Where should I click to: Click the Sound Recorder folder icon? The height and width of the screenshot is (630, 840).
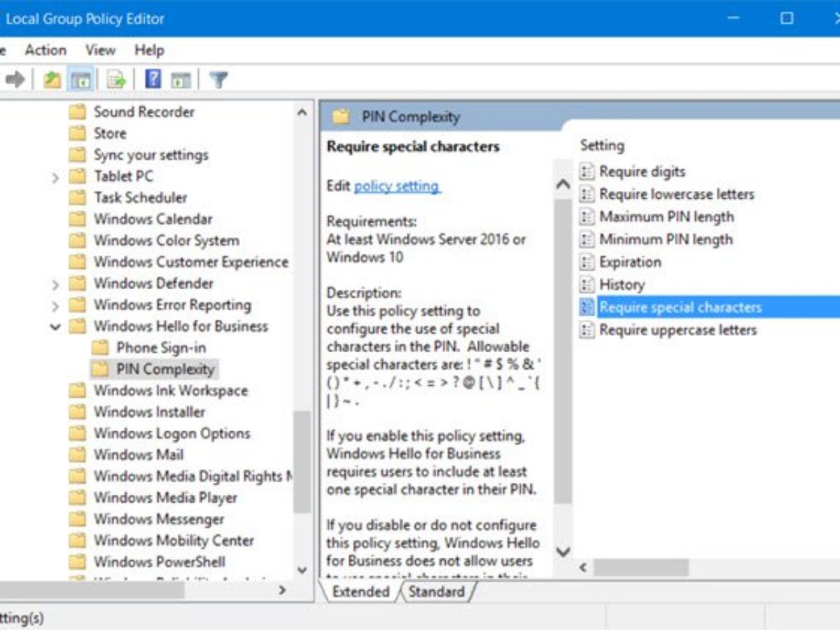pyautogui.click(x=78, y=112)
